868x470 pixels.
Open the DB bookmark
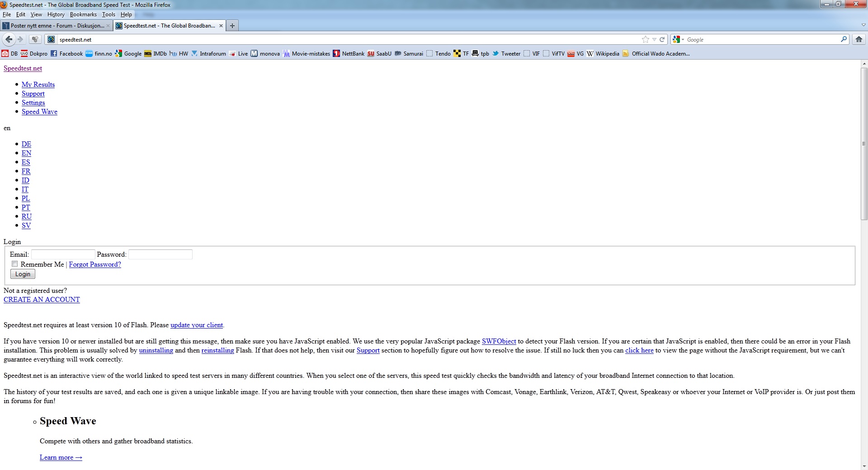9,53
